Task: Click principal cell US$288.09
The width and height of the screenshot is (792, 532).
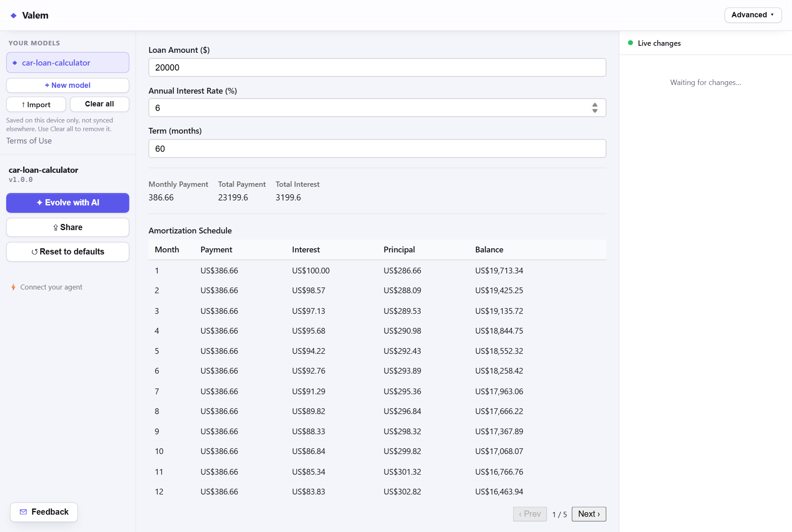Action: point(402,290)
